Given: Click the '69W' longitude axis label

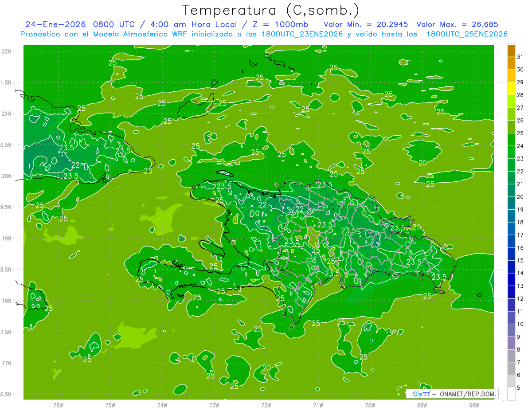Looking at the screenshot, I should 422,405.
